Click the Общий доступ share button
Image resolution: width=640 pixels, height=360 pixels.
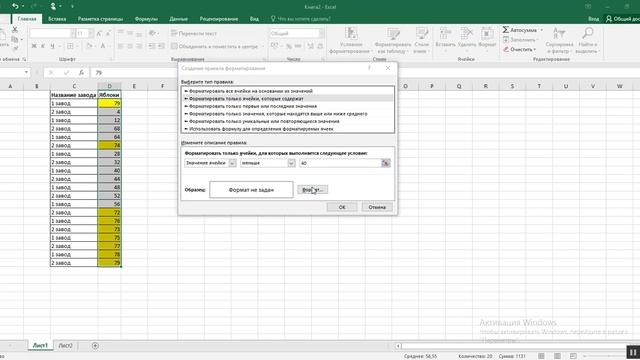click(x=623, y=19)
